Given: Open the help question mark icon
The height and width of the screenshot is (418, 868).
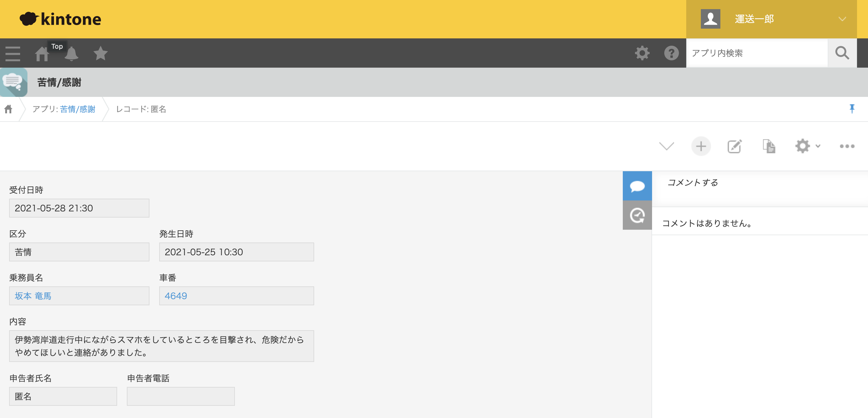Looking at the screenshot, I should [671, 53].
